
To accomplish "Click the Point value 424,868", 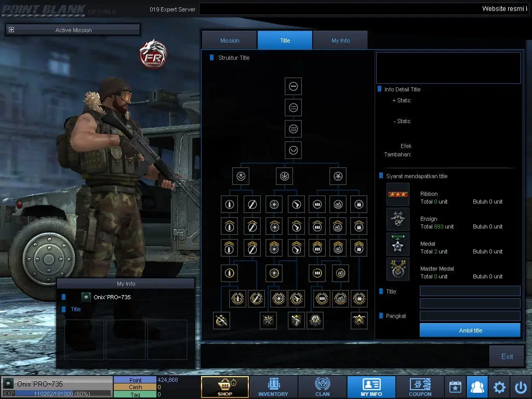I will click(168, 380).
